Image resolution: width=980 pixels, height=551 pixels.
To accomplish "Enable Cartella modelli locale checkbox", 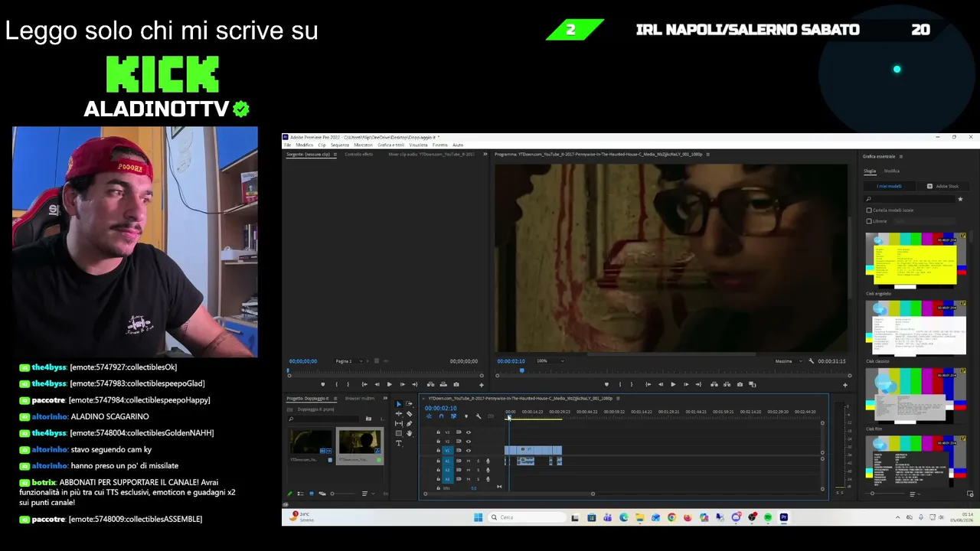I will 869,210.
